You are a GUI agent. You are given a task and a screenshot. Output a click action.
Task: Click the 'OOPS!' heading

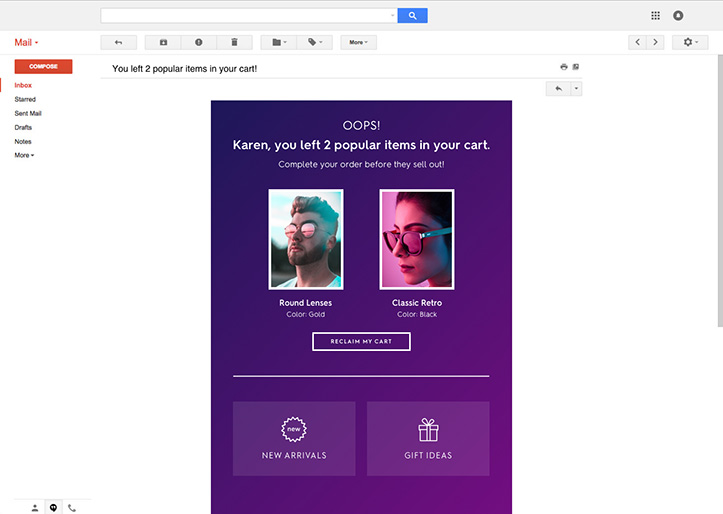point(362,125)
